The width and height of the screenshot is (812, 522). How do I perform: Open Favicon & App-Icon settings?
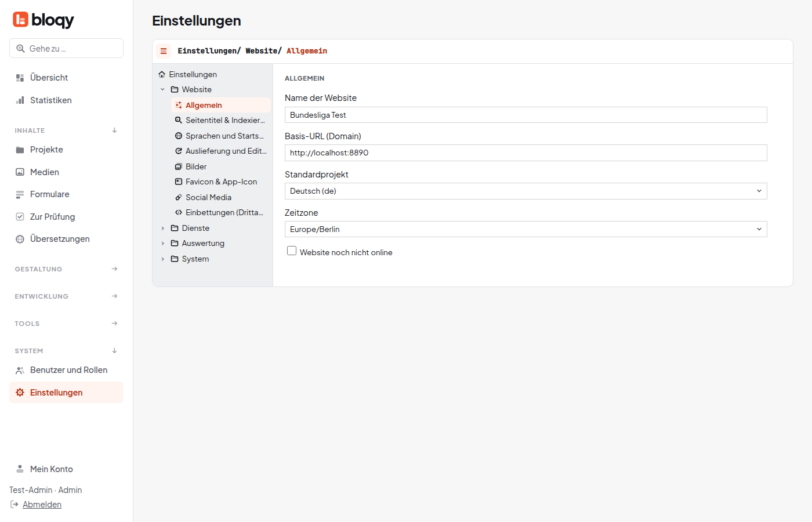point(221,182)
